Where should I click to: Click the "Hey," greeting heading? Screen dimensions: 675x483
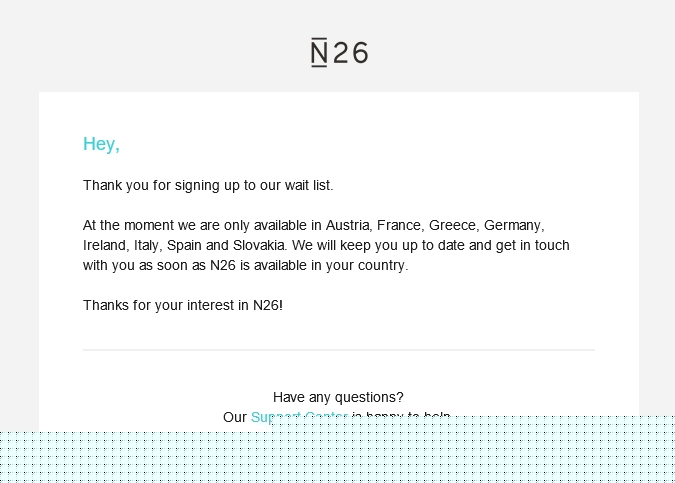[101, 144]
